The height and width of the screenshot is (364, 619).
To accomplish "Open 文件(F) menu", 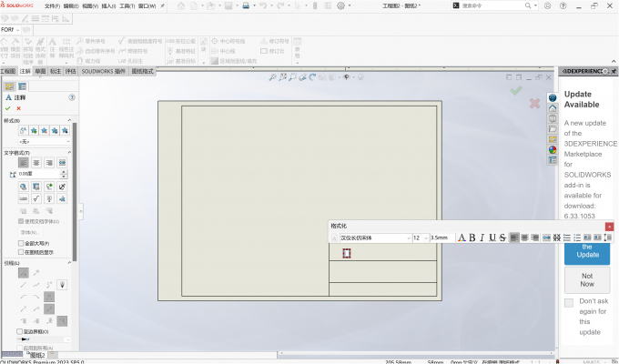I will tap(52, 6).
